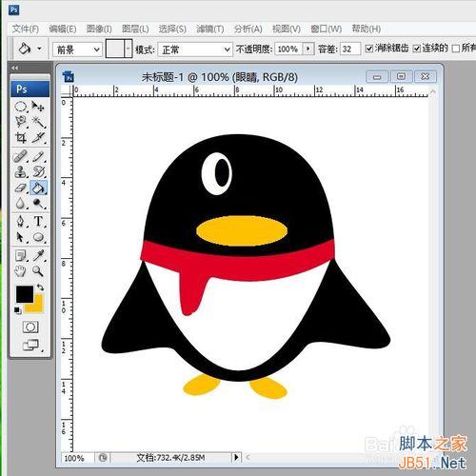Open the Select menu (选择)
This screenshot has width=476, height=476.
(x=172, y=29)
